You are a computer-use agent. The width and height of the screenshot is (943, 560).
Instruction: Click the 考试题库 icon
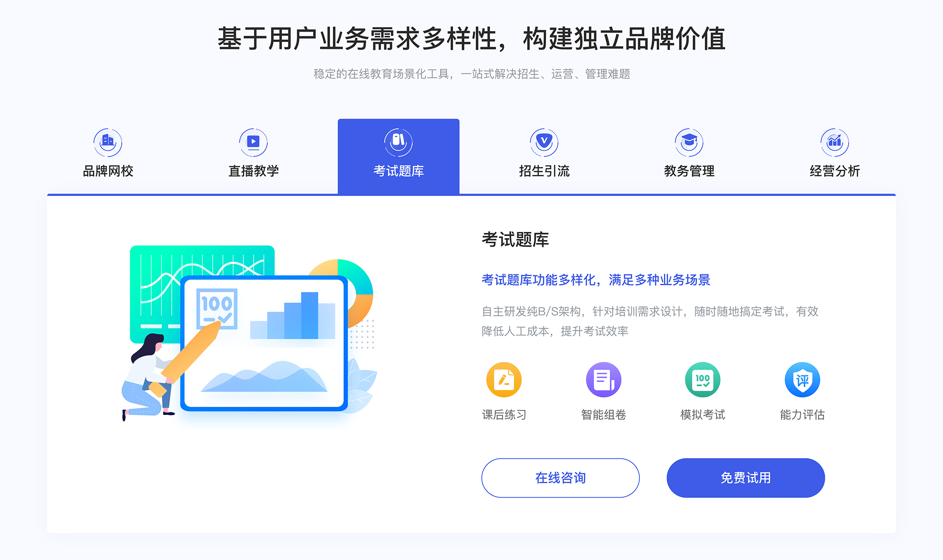click(397, 140)
